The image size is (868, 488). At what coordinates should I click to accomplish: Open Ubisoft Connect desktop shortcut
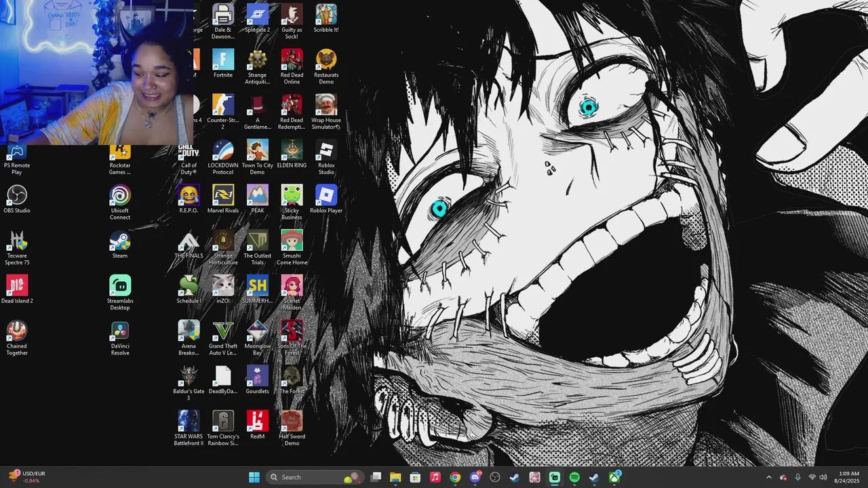tap(120, 202)
